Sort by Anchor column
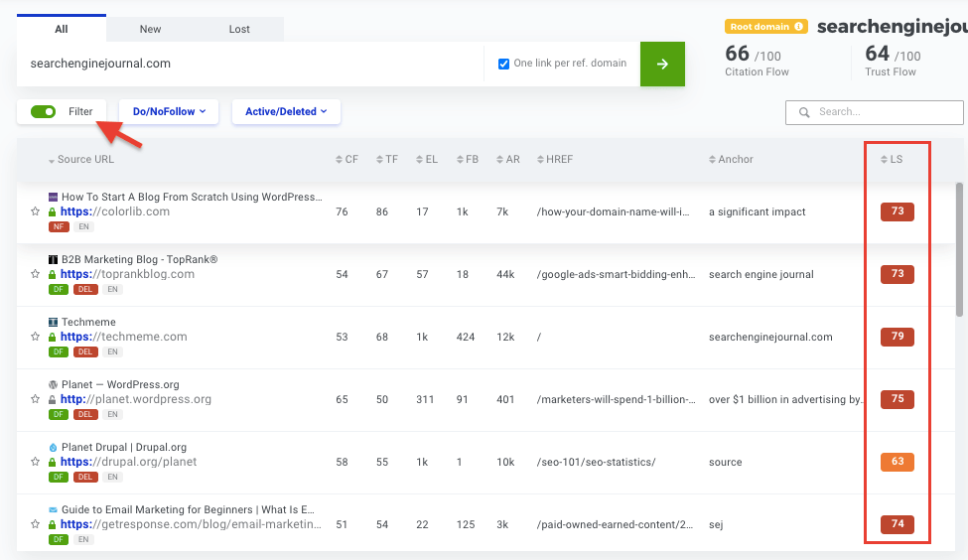Image resolution: width=968 pixels, height=560 pixels. [x=731, y=159]
